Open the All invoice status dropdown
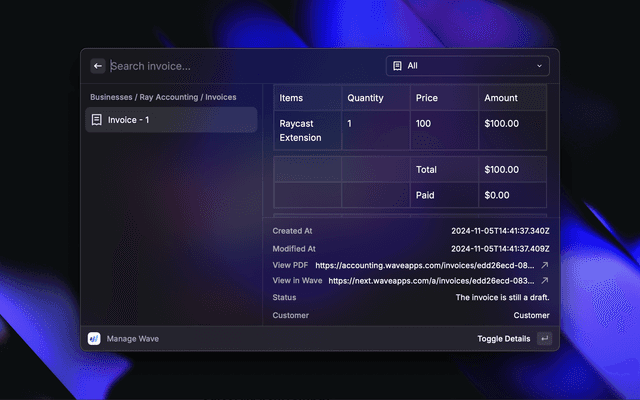Viewport: 640px width, 400px height. click(468, 66)
